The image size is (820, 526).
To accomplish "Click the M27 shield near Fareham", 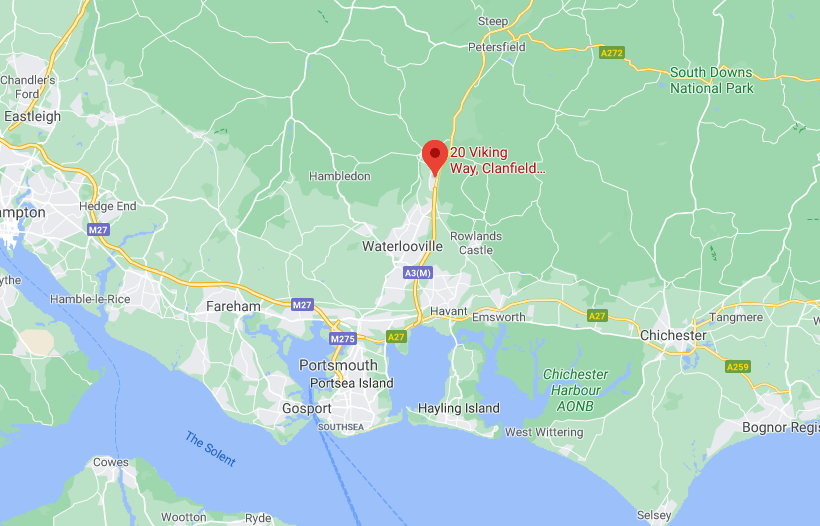I will 302,305.
